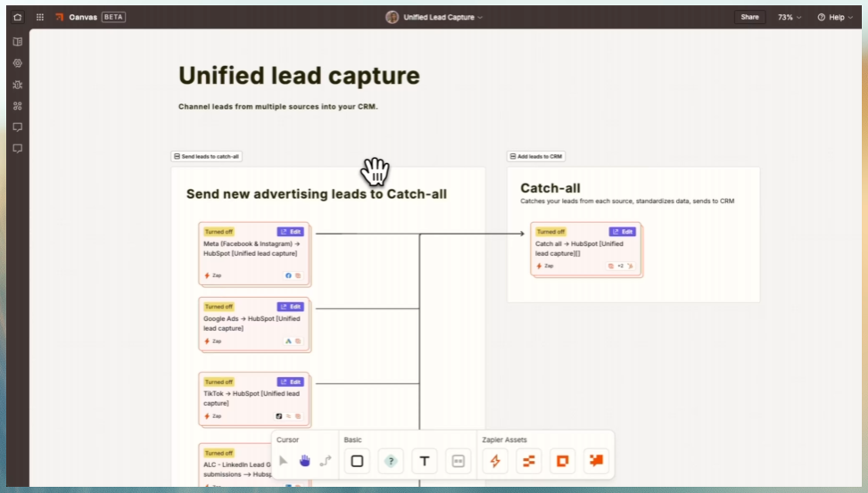Click 'Turned off' status on Meta Zap card
Image resolution: width=868 pixels, height=493 pixels.
pos(219,232)
